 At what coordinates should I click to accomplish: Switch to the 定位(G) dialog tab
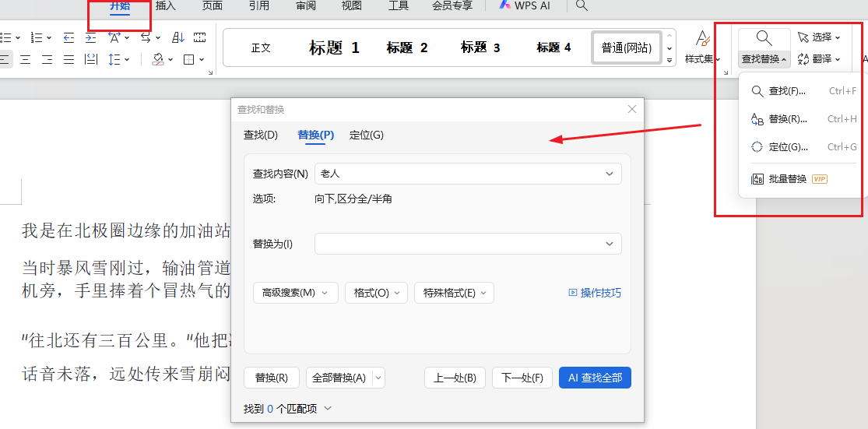coord(367,135)
